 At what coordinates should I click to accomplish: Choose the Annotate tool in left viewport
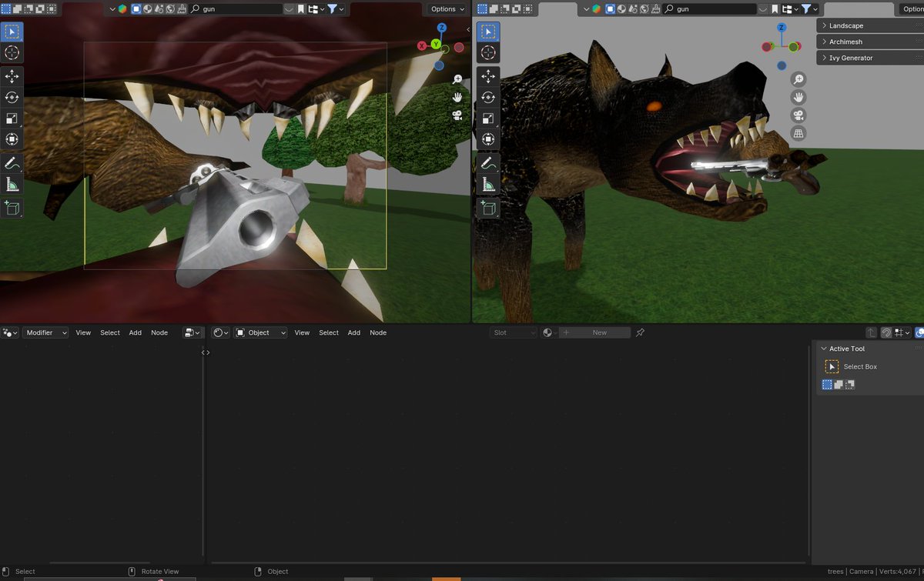tap(12, 163)
